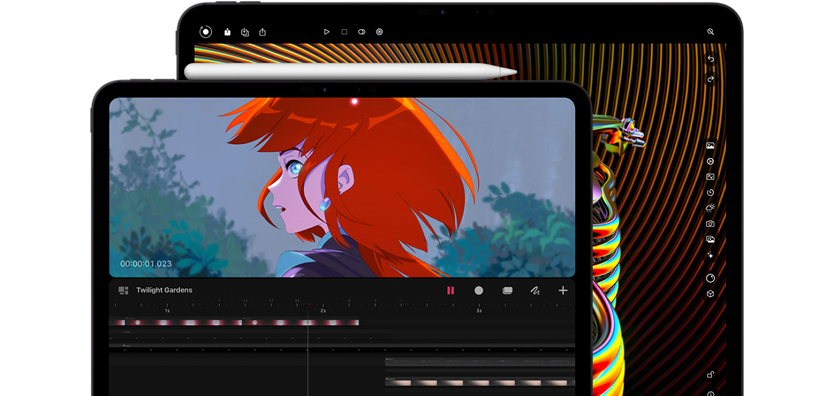Screen dimensions: 834x396
Task: Jump to the 1s mark on the ruler
Action: click(x=167, y=310)
